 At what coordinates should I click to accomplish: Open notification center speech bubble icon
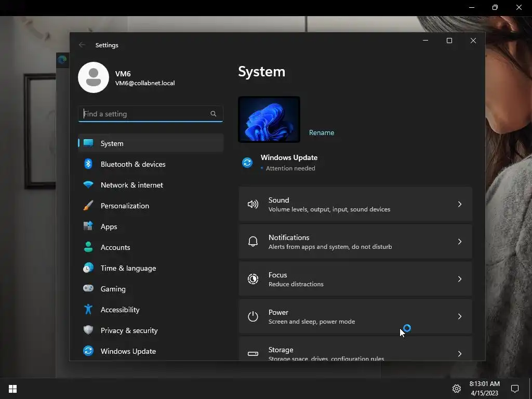[515, 389]
